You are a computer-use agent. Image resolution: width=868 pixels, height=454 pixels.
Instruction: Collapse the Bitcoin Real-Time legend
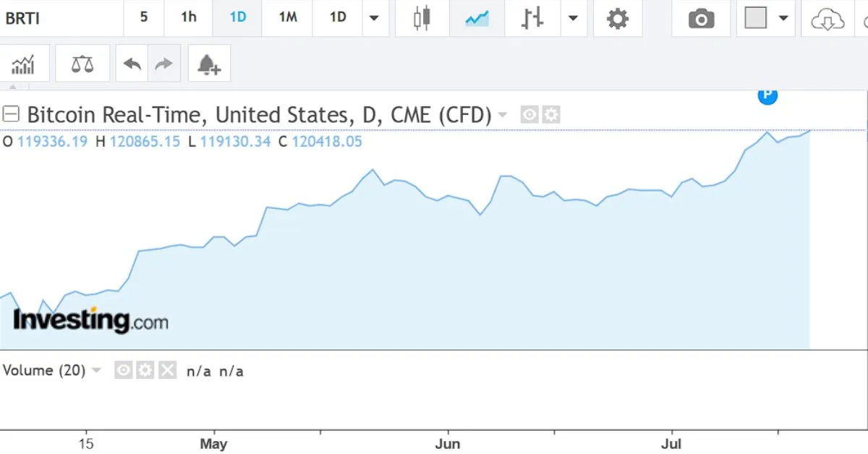[11, 114]
